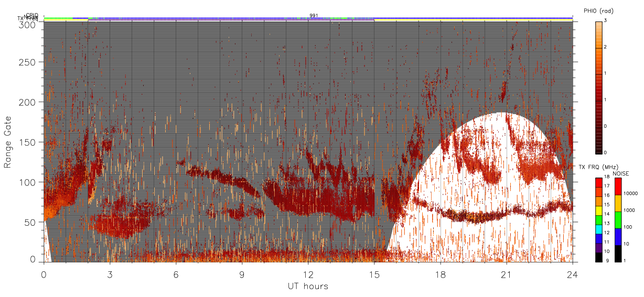The width and height of the screenshot is (644, 297).
Task: Click the 'PHI0 (rad)' colorbar title
Action: (x=599, y=11)
